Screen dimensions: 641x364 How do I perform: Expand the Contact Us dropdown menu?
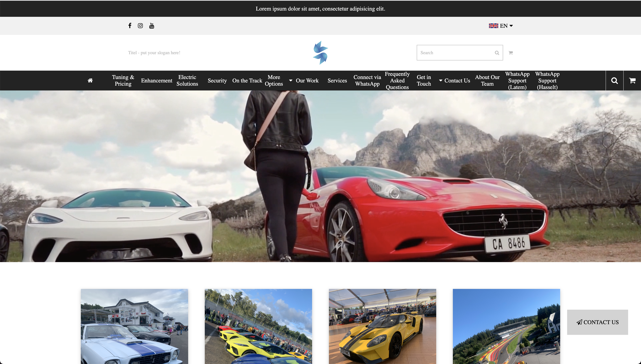[x=454, y=80]
